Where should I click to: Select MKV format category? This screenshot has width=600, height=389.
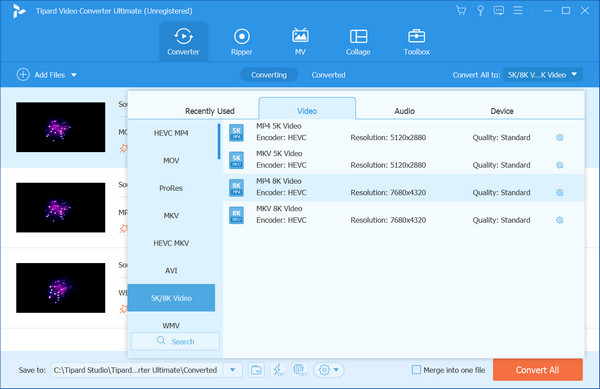tap(171, 215)
